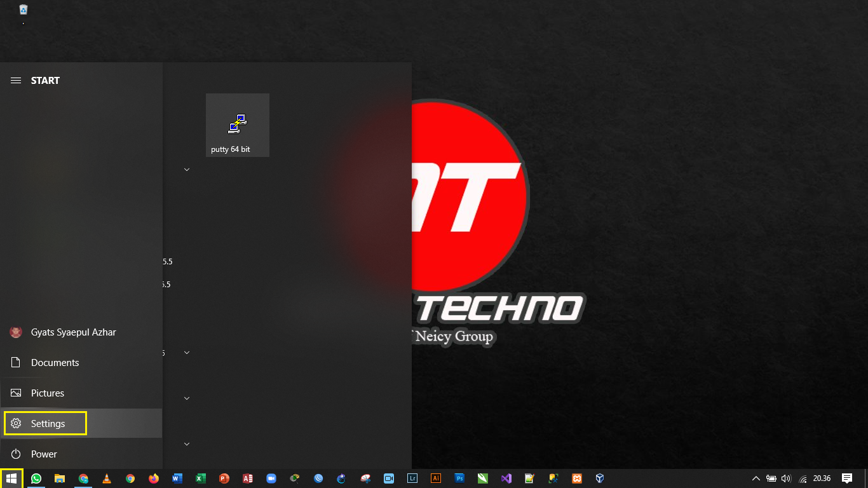Open the Documents folder shortcut
Image resolution: width=868 pixels, height=488 pixels.
[81, 362]
